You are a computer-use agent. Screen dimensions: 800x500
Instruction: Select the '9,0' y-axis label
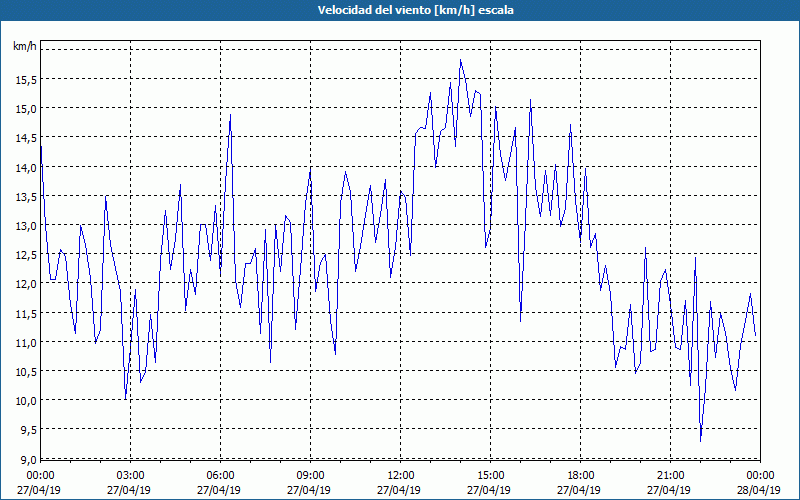click(x=28, y=459)
